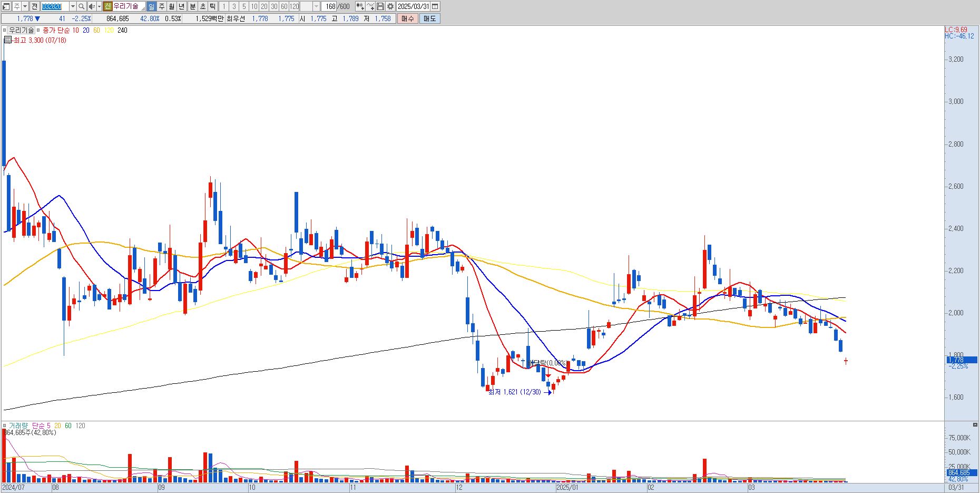The image size is (980, 493).
Task: Click the 120 moving average yellow legend label
Action: 109,31
